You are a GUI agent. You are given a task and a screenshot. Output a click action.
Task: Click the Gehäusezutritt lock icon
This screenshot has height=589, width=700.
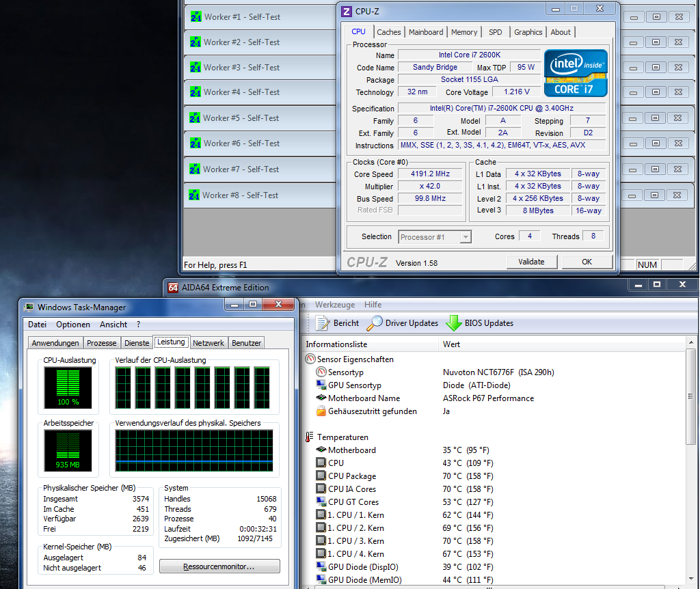pos(321,411)
